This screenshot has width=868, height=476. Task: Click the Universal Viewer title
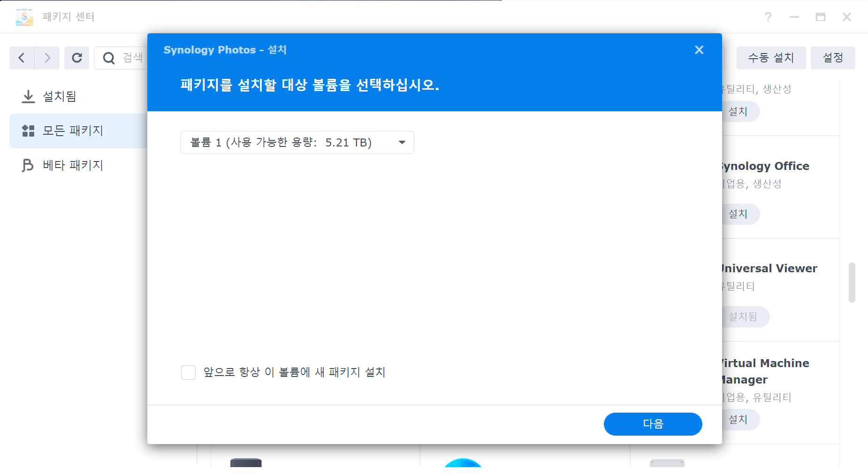click(769, 269)
